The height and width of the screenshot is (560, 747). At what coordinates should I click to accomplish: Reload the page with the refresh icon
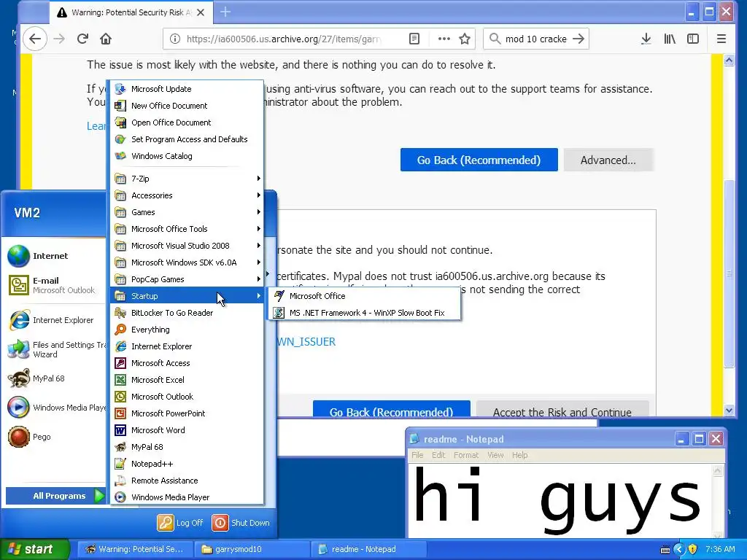(x=83, y=39)
